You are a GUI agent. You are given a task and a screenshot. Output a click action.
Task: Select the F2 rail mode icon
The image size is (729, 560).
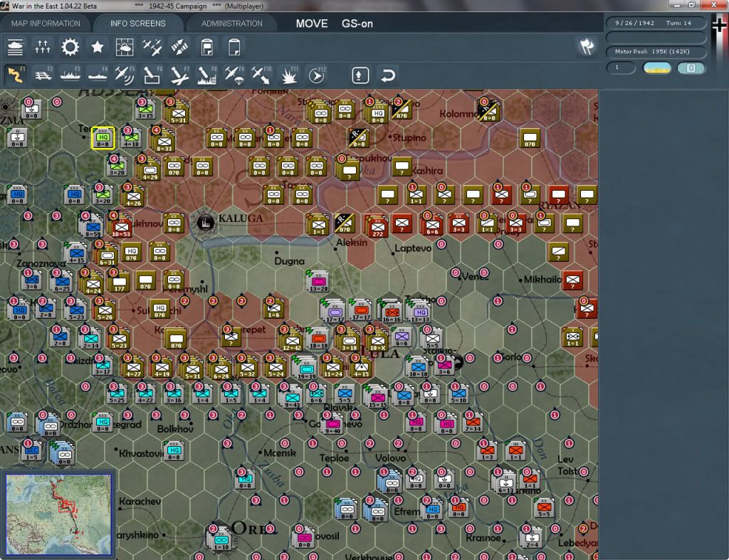coord(43,75)
